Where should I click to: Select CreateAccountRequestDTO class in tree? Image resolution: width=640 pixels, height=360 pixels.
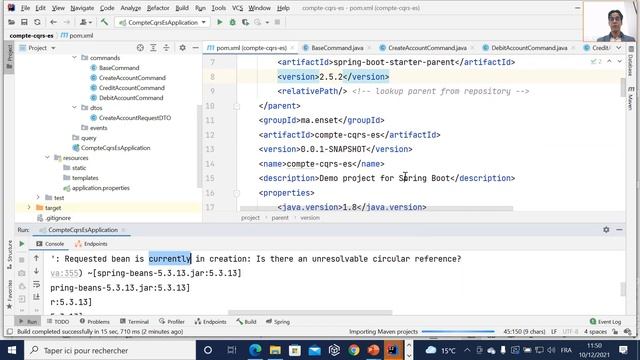135,118
